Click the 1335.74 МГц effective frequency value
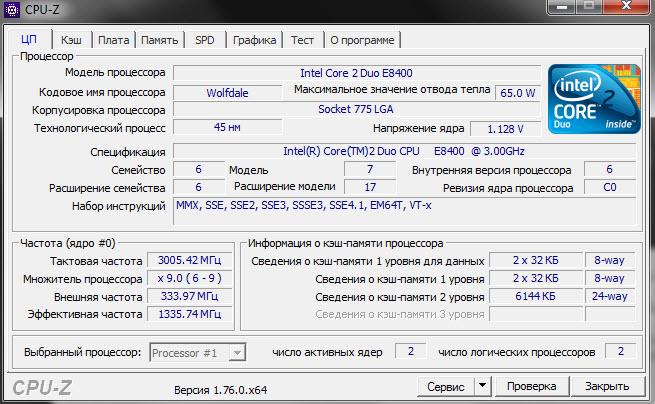Viewport: 655px width, 404px height. pos(190,314)
